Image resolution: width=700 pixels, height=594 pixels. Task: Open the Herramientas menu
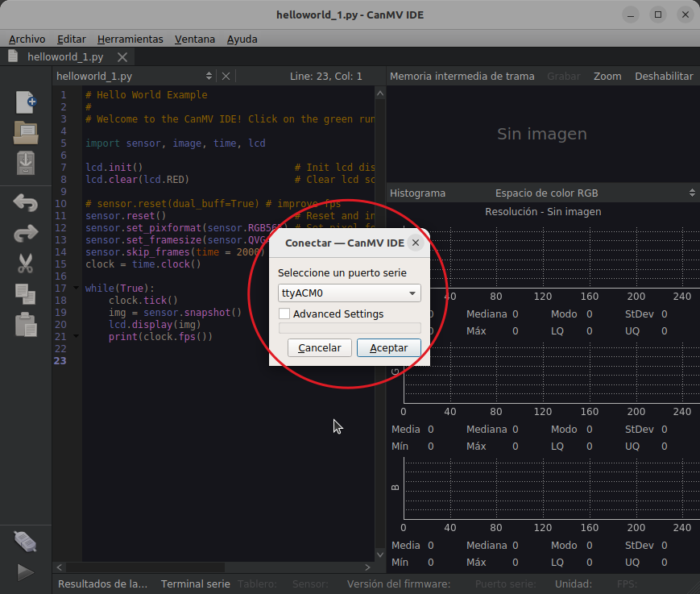[130, 39]
